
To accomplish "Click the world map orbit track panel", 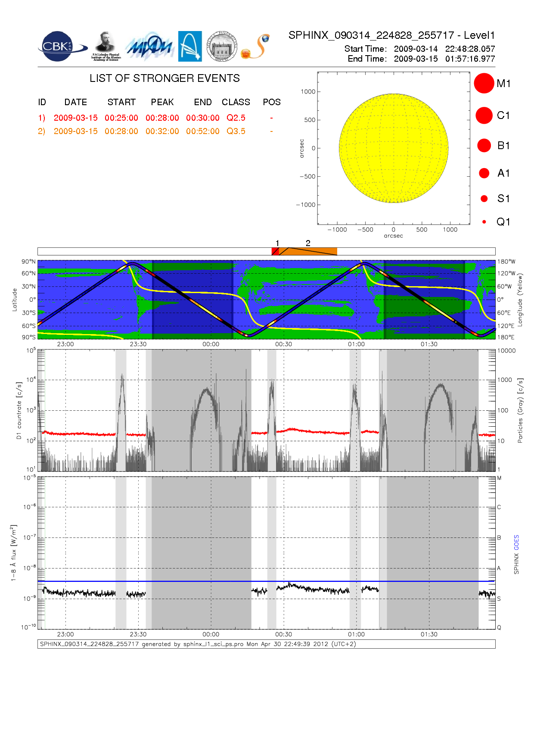I will (x=266, y=299).
